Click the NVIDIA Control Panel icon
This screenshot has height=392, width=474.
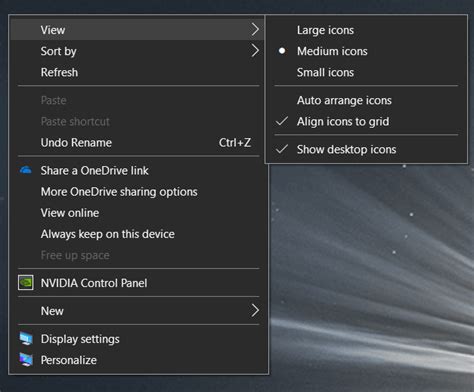click(26, 283)
